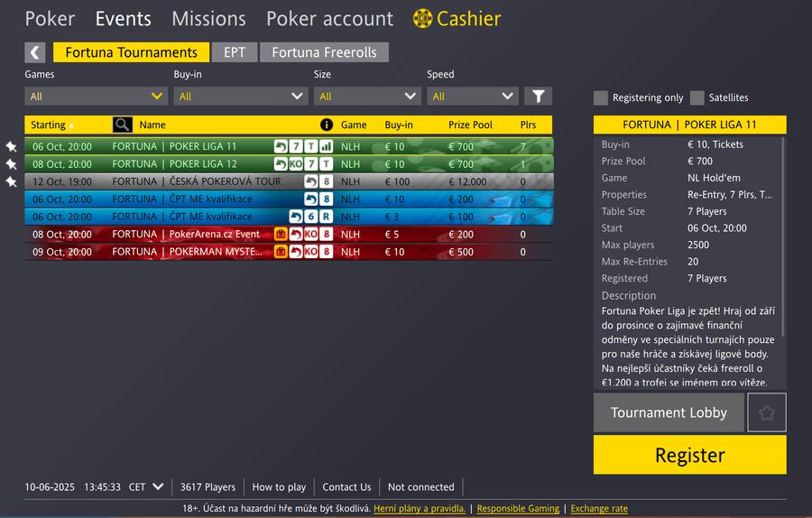Enable the Registering only checkbox

[601, 97]
